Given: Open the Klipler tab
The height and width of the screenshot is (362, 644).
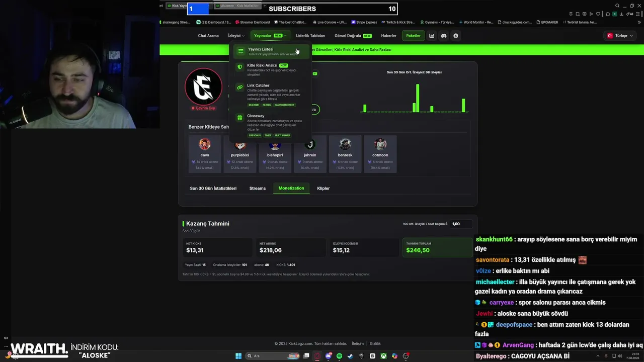Looking at the screenshot, I should click(x=324, y=188).
